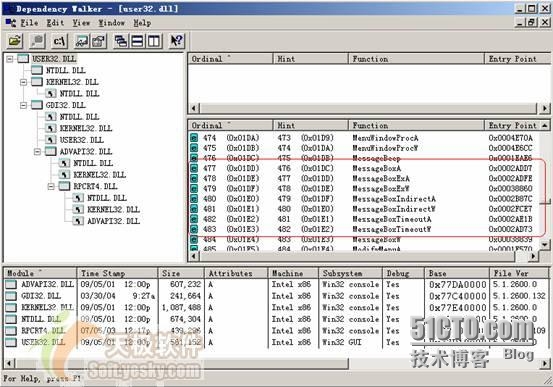553x387 pixels.
Task: Click entry point 0x0004E70A
Action: pos(510,138)
